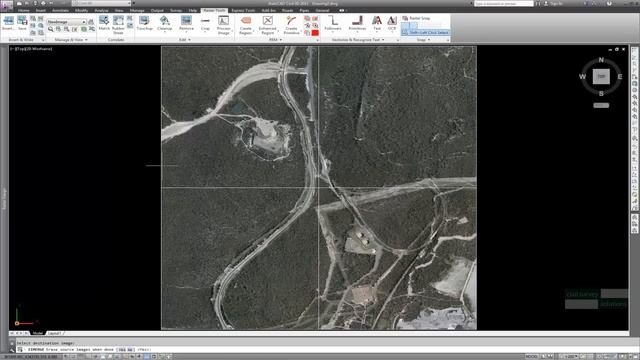Select the Create Primitive tool
The height and width of the screenshot is (360, 640).
click(291, 24)
